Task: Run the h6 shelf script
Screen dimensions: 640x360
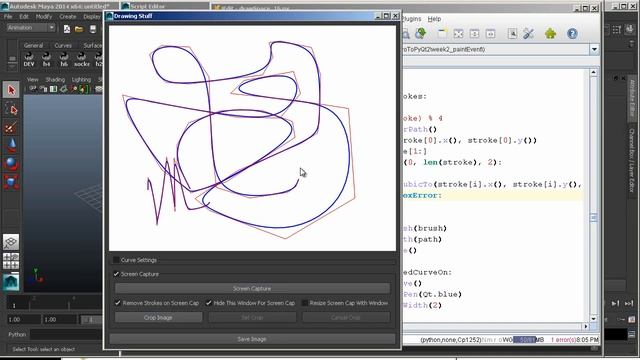Action: (64, 60)
